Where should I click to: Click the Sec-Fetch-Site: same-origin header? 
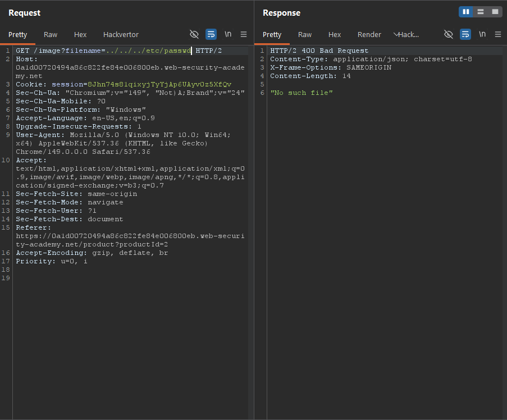pos(76,194)
